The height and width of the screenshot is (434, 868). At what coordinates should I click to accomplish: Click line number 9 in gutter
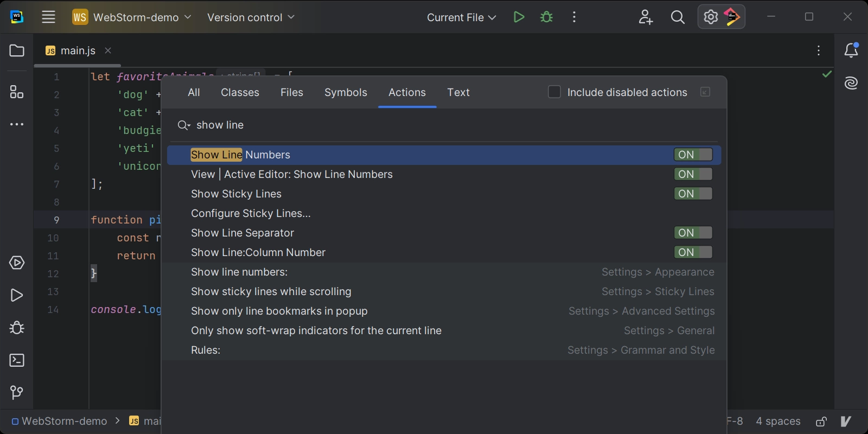(56, 220)
